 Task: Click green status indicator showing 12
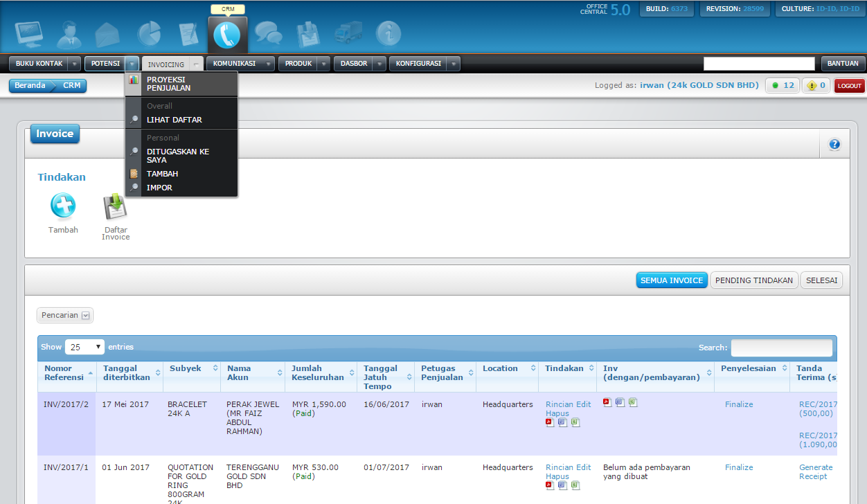(x=782, y=86)
